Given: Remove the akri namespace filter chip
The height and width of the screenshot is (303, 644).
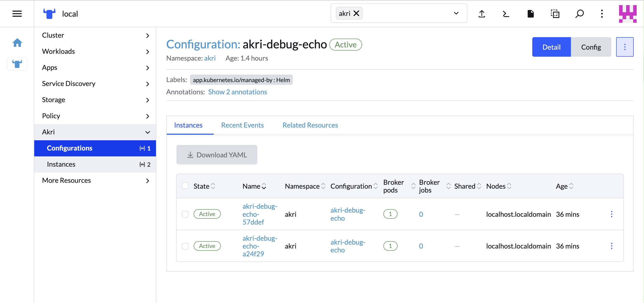Looking at the screenshot, I should click(x=356, y=13).
